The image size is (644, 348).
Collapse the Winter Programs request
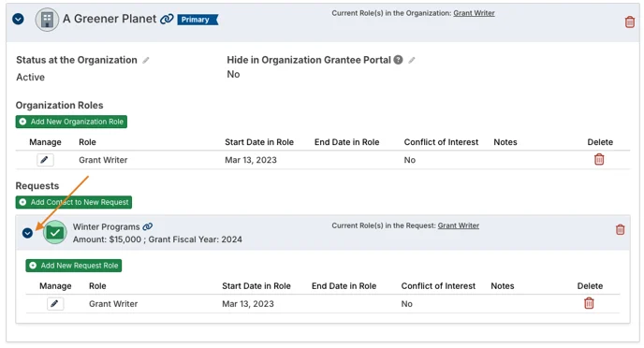(27, 233)
